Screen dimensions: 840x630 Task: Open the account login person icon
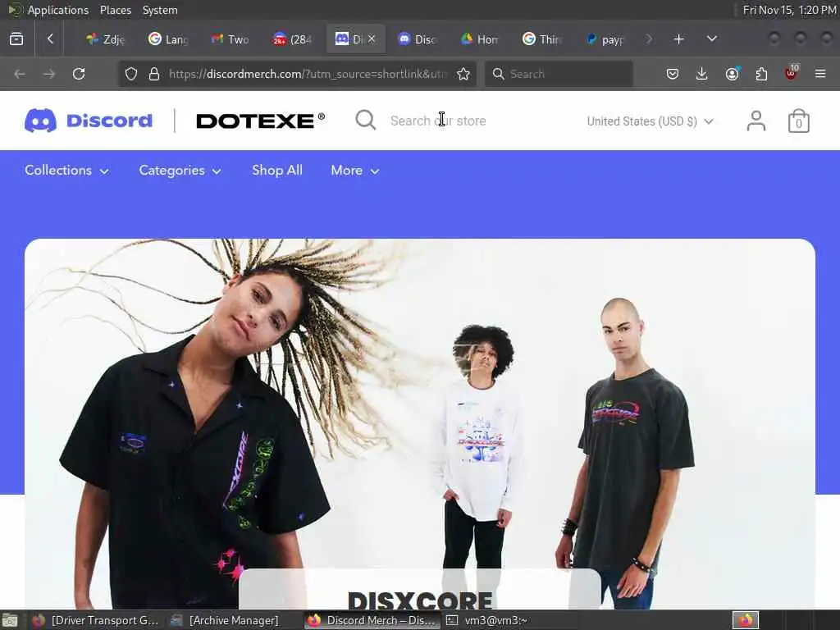pos(756,121)
